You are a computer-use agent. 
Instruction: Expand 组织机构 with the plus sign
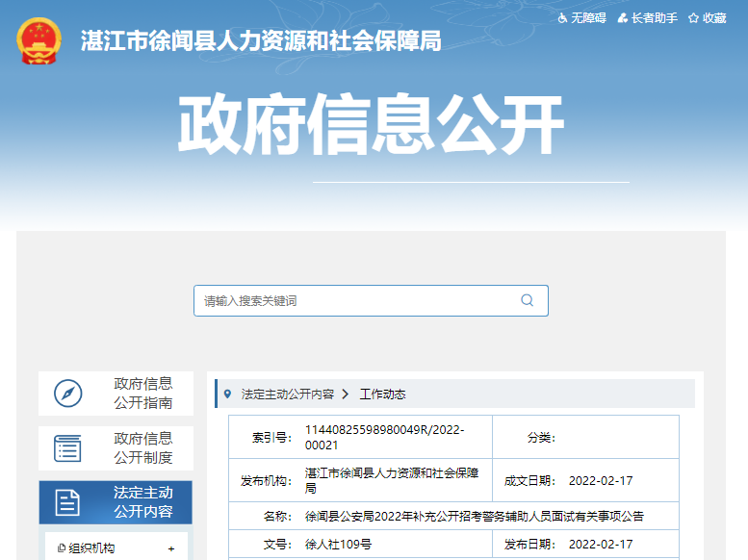tap(171, 548)
